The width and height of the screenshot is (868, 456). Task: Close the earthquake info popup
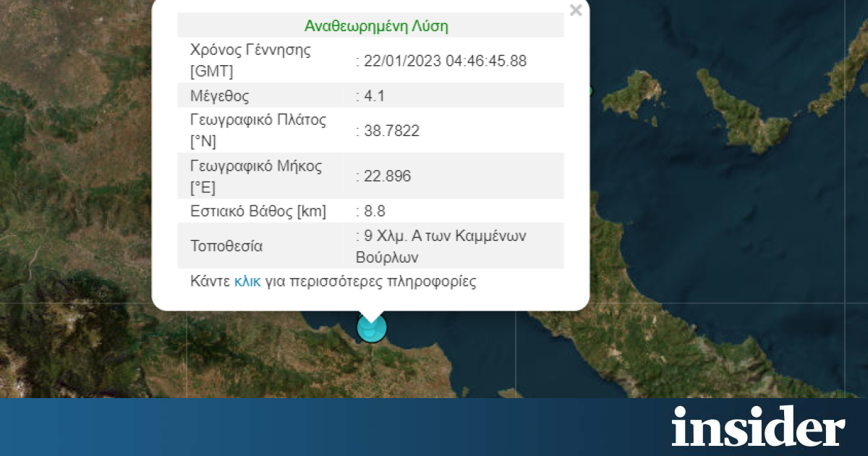[576, 11]
